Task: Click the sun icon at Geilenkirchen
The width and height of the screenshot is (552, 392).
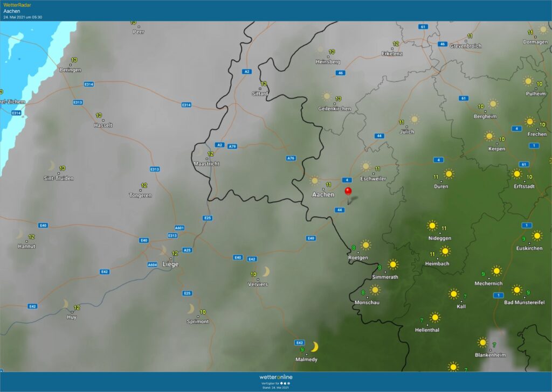Action: pyautogui.click(x=327, y=96)
